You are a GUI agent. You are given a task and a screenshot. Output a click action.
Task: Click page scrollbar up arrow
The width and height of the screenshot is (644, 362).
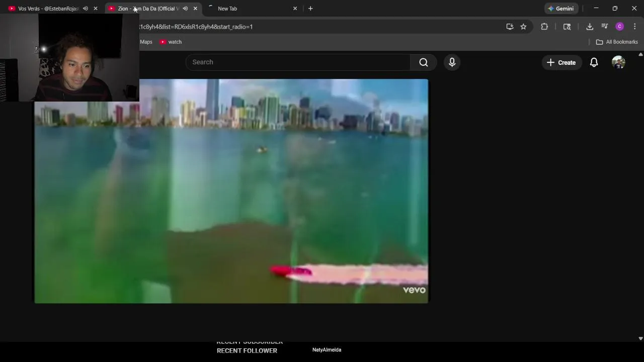[x=640, y=54]
